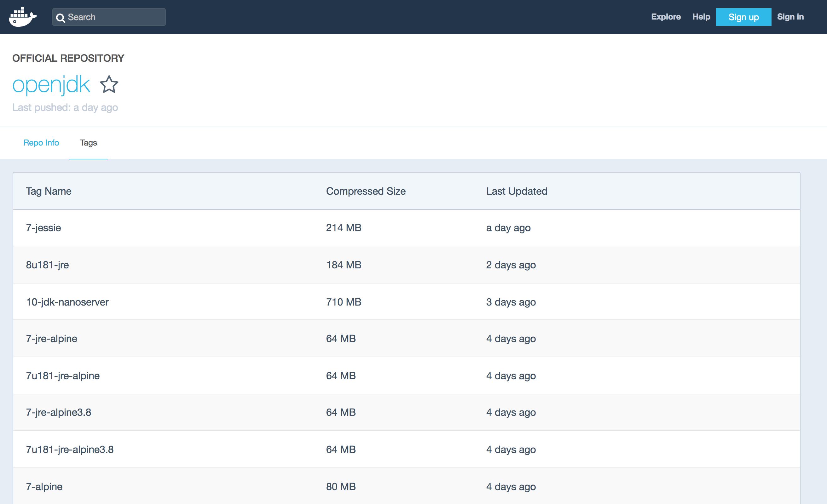Click the '3 days ago' cell
The height and width of the screenshot is (504, 827).
(511, 302)
